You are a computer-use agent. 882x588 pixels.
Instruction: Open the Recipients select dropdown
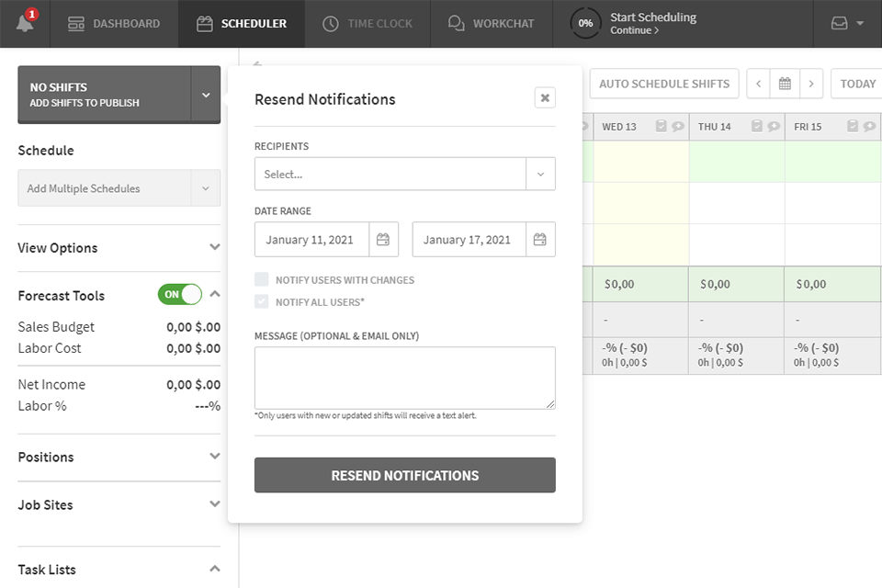(x=404, y=174)
